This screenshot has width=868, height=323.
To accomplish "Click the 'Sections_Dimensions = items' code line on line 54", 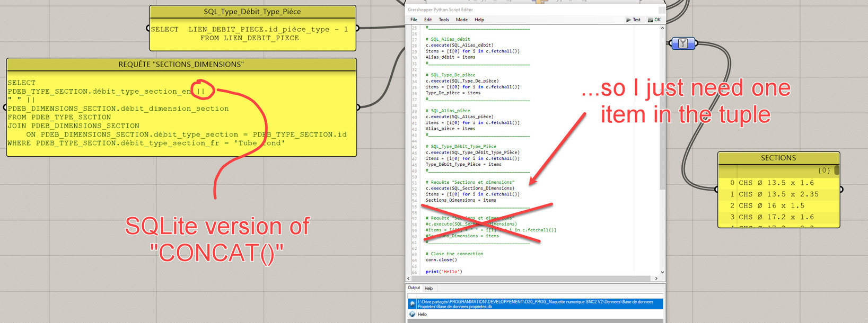I will (461, 200).
